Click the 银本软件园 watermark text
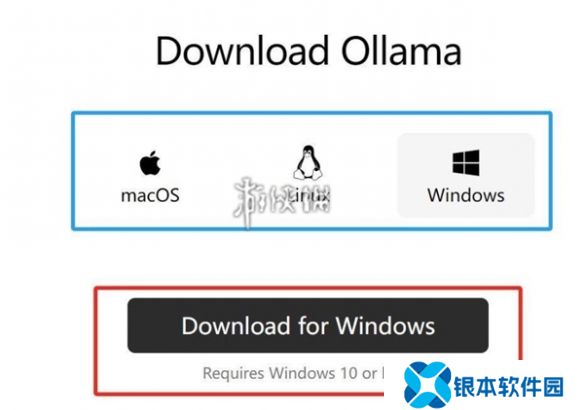This screenshot has width=584, height=410. (x=508, y=387)
